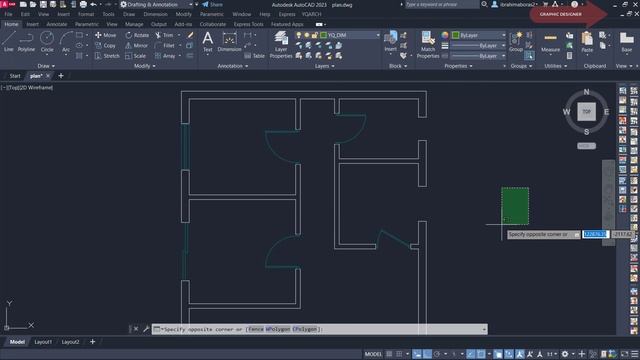Open Layer Properties manager

click(x=281, y=45)
